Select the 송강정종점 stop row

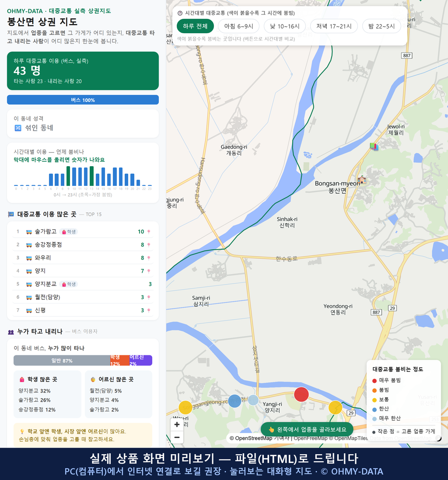point(83,245)
